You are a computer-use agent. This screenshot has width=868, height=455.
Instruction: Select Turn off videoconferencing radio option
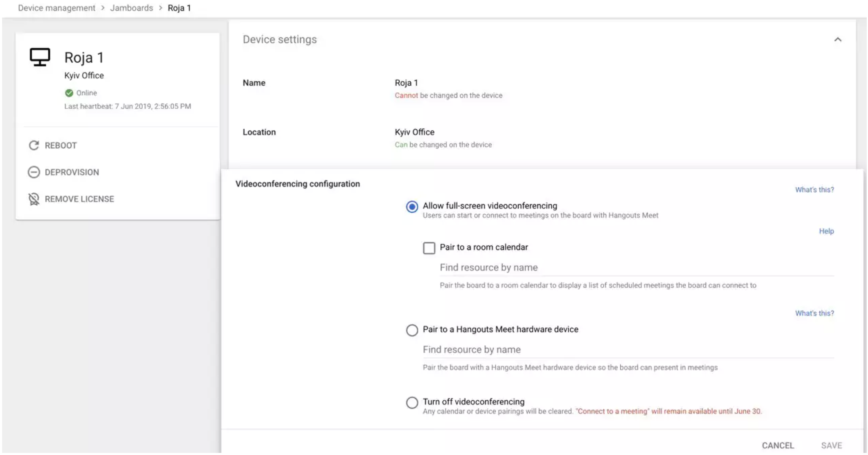412,402
